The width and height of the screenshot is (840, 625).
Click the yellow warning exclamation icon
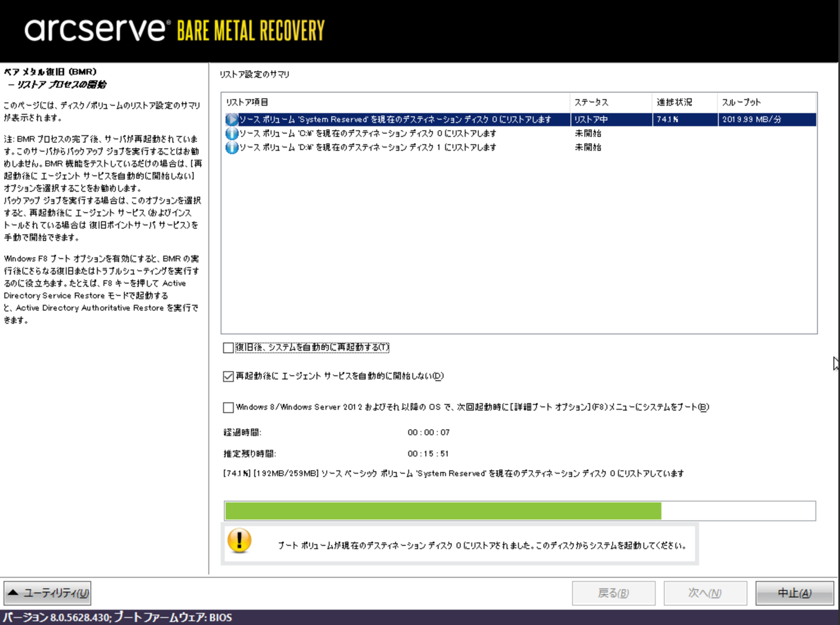click(240, 541)
